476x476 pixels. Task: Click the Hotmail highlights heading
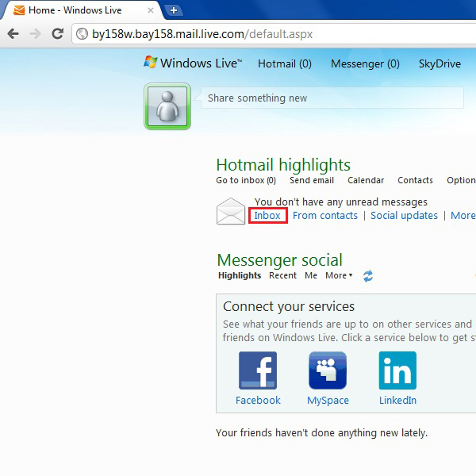[283, 165]
